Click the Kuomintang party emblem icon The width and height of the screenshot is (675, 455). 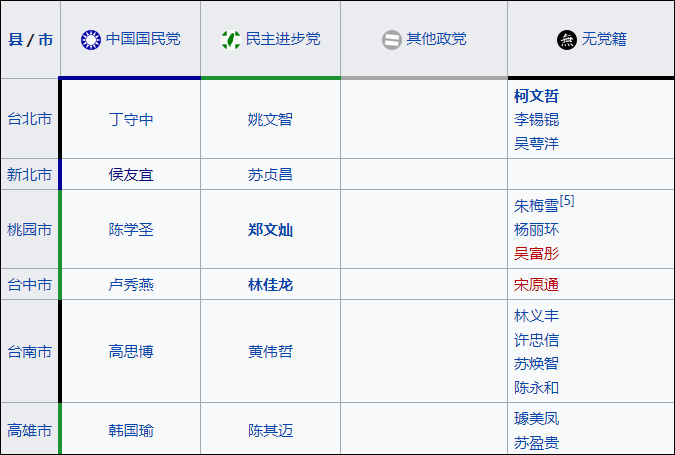pos(91,40)
